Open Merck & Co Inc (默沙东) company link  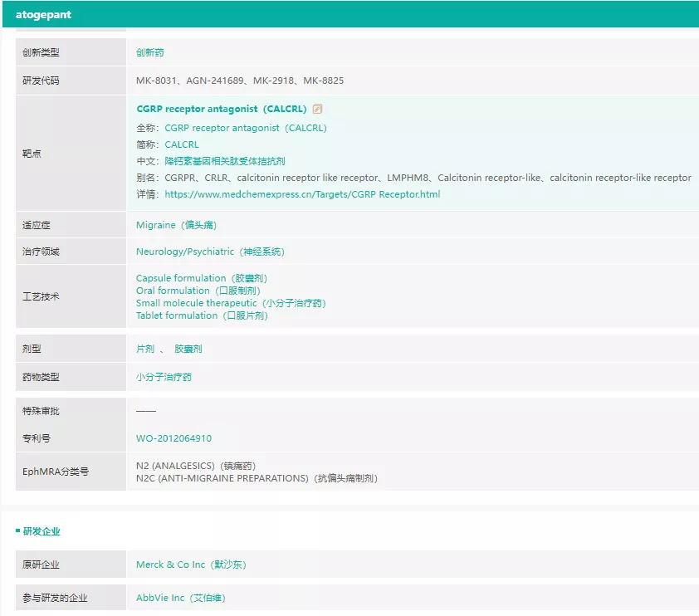click(191, 565)
